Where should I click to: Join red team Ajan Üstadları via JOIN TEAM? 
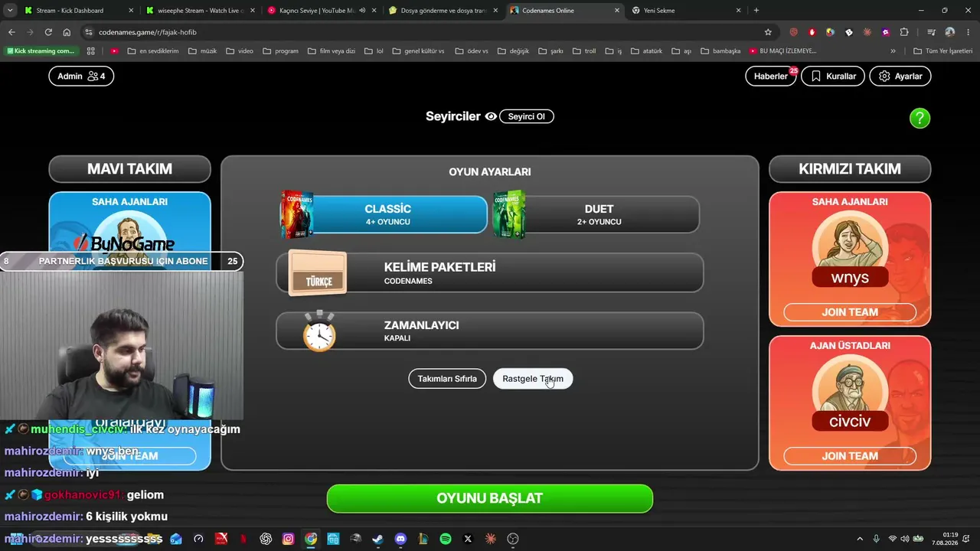pyautogui.click(x=850, y=456)
